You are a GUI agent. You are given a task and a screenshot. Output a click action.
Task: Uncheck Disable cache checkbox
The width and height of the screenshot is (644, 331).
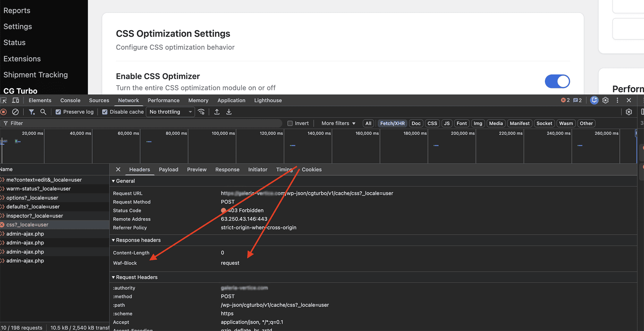point(105,112)
